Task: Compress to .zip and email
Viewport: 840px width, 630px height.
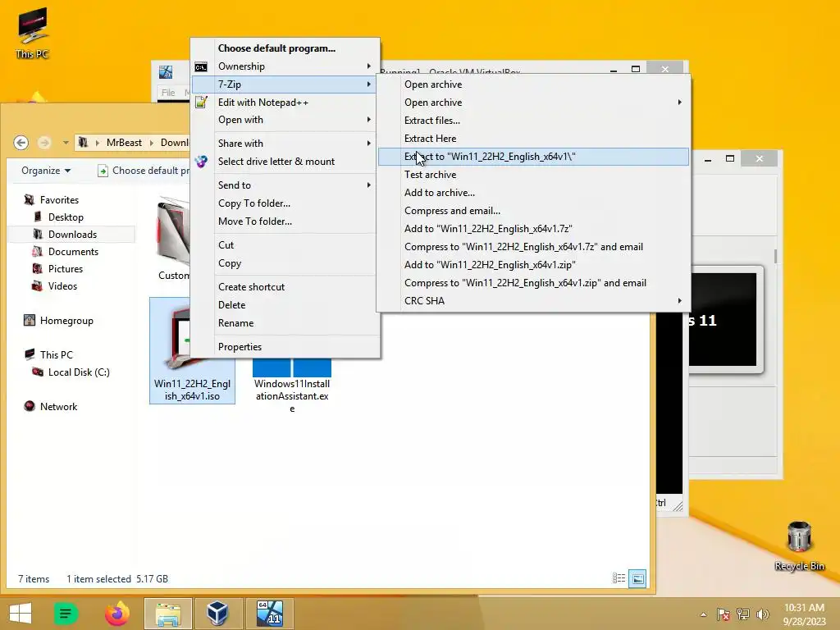Action: [533, 283]
